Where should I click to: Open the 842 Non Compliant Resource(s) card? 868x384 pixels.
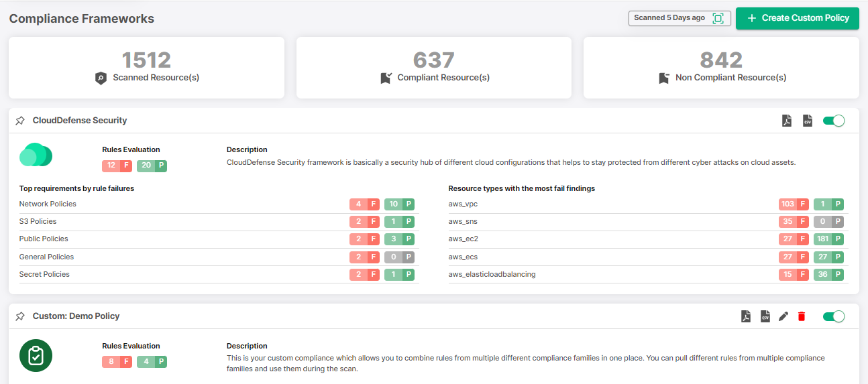721,68
